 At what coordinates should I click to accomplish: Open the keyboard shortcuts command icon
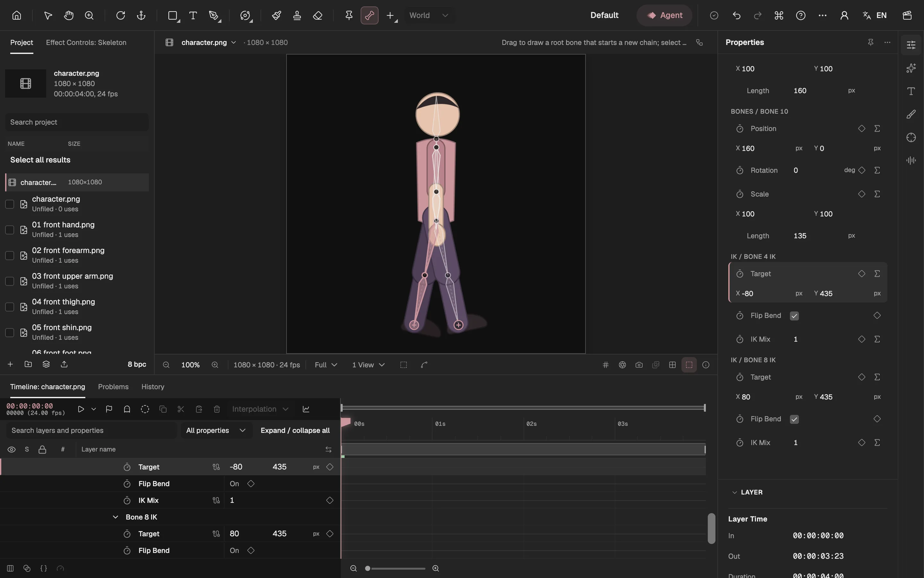(779, 15)
